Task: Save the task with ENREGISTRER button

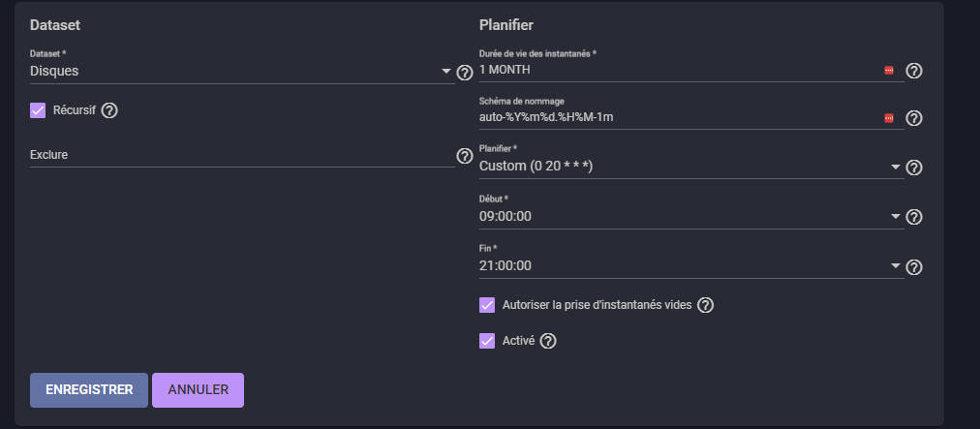Action: click(89, 390)
